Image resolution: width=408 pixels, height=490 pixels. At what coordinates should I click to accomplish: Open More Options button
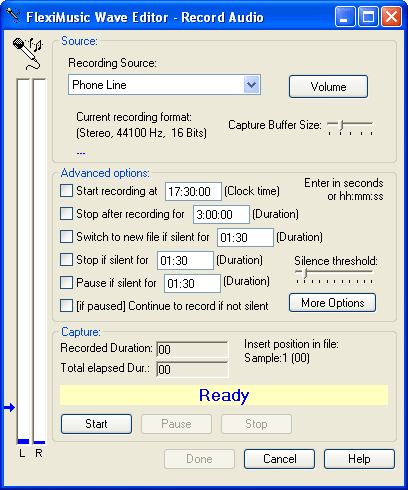pyautogui.click(x=332, y=303)
